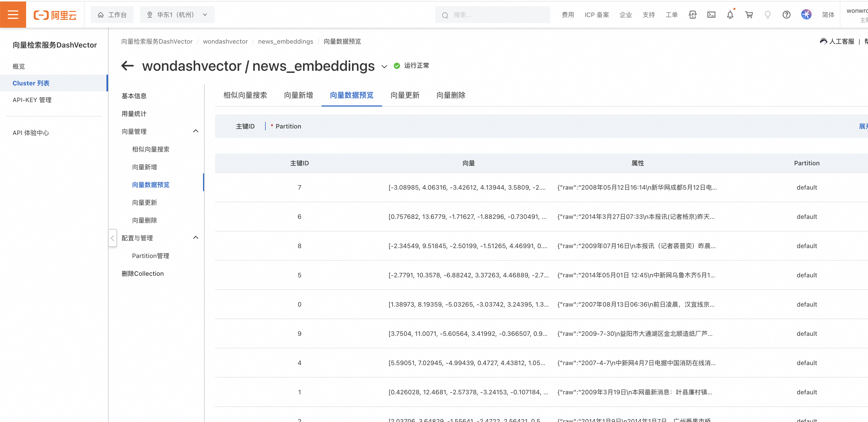Collapse the inner navigation panel
This screenshot has width=868, height=422.
click(112, 238)
